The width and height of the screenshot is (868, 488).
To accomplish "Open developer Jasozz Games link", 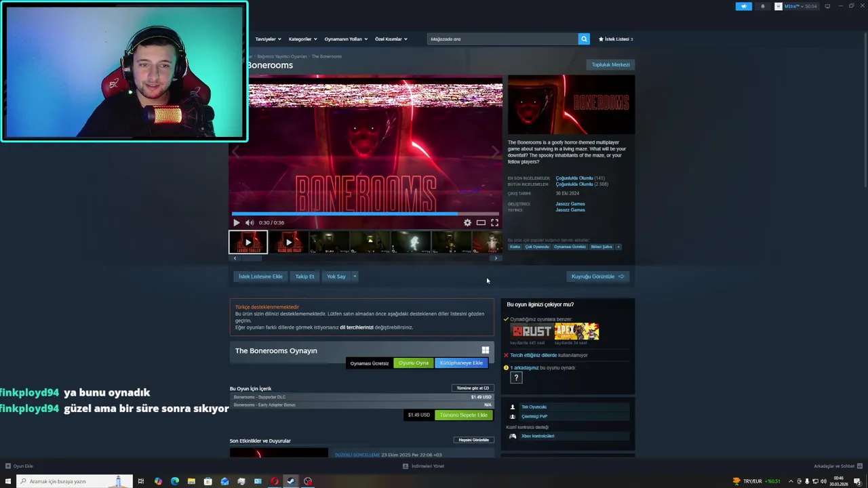I will (570, 203).
